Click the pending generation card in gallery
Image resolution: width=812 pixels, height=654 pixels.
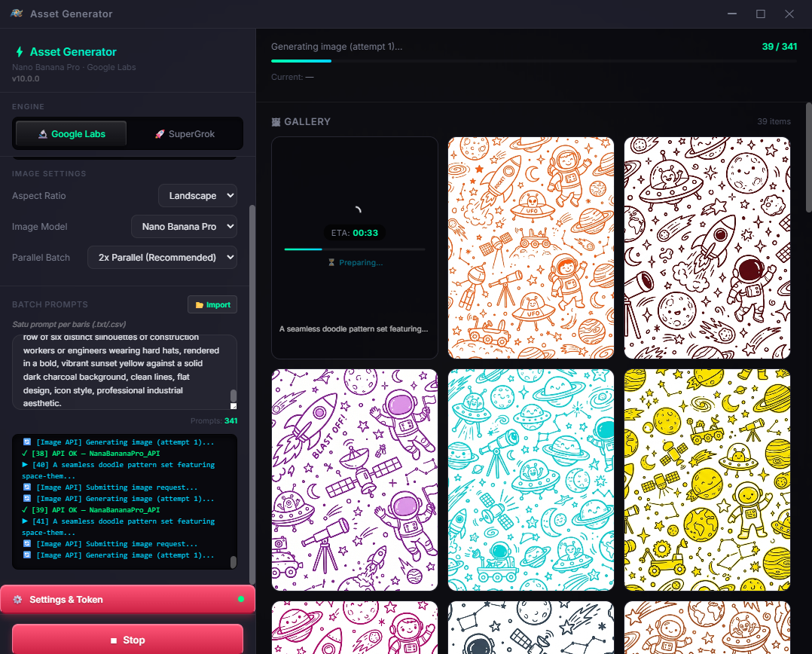355,248
